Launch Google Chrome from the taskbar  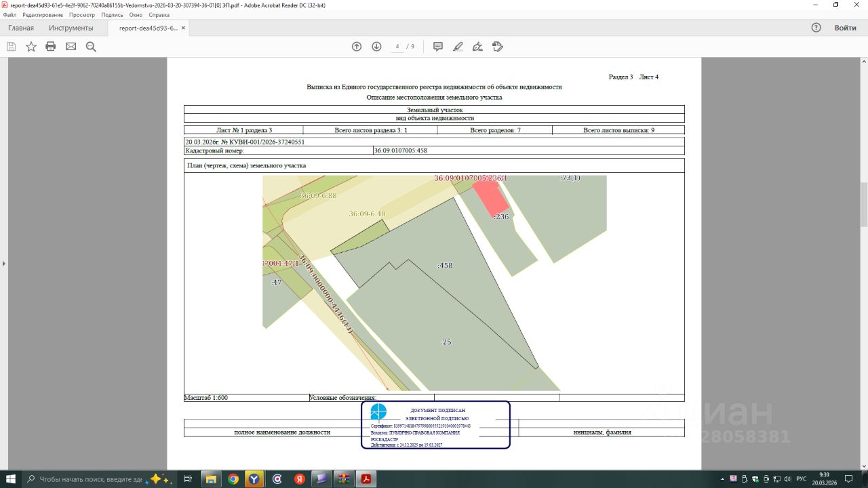[233, 479]
